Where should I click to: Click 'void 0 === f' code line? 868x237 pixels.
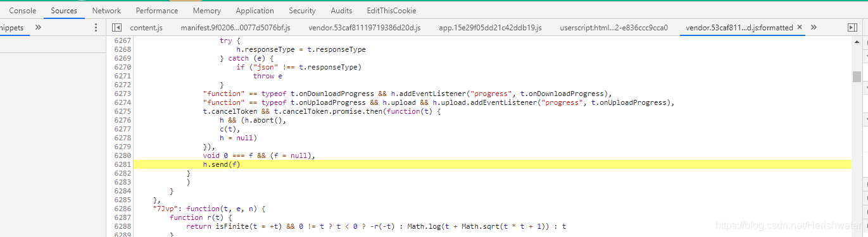click(258, 155)
